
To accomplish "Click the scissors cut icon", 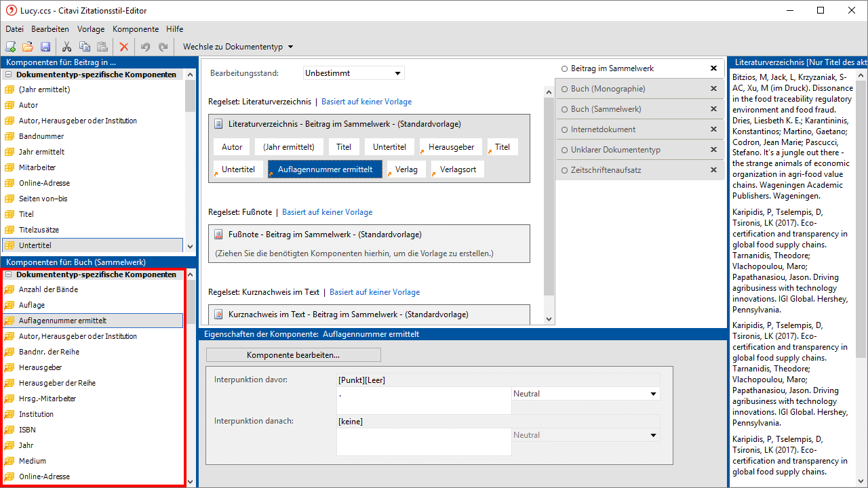I will [66, 47].
